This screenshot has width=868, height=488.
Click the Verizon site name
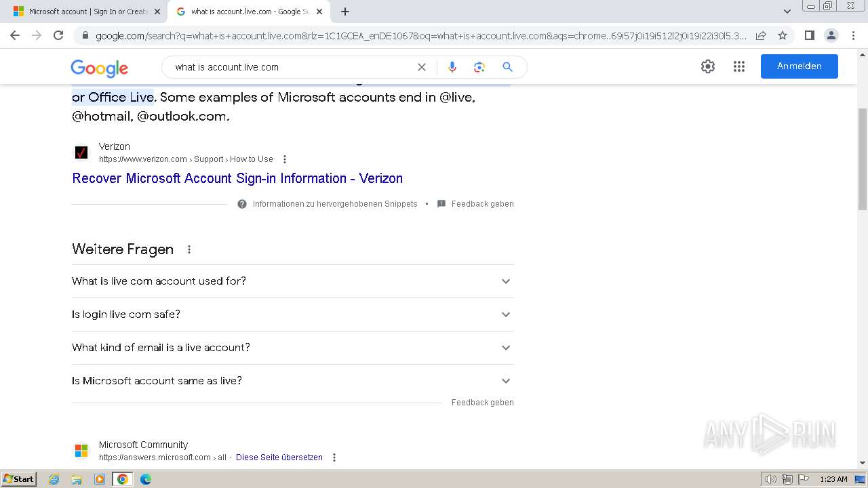tap(115, 146)
